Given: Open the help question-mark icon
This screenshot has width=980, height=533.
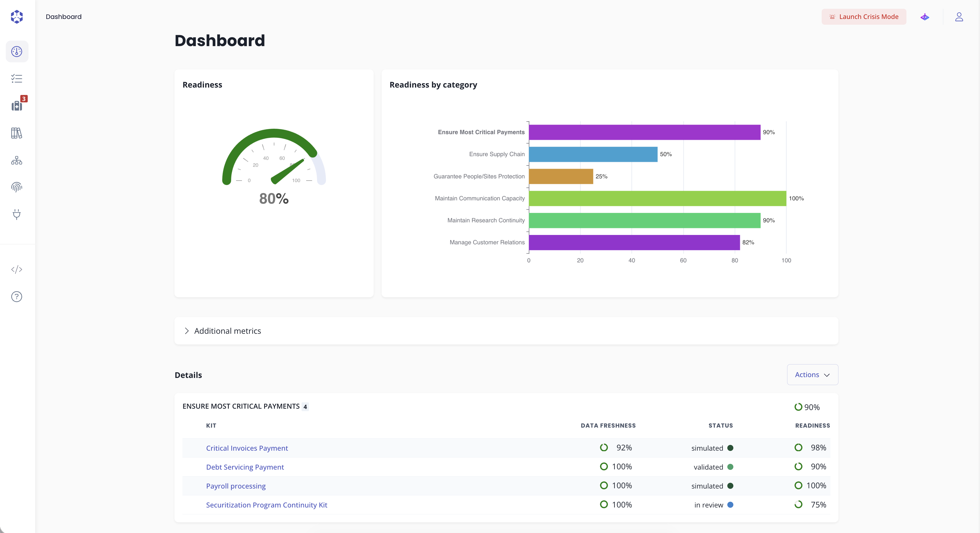Looking at the screenshot, I should [x=17, y=297].
